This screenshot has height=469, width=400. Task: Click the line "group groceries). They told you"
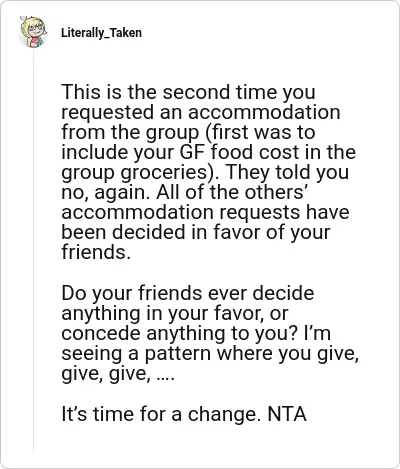click(205, 172)
